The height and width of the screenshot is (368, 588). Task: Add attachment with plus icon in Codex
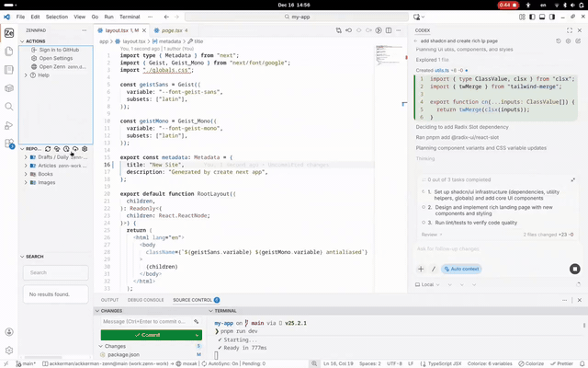(x=421, y=269)
